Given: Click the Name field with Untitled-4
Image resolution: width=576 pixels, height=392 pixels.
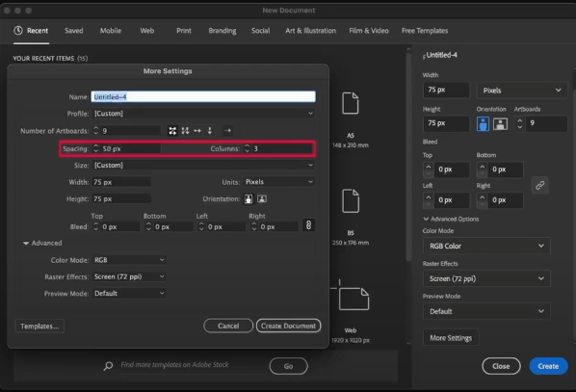Looking at the screenshot, I should coord(203,96).
